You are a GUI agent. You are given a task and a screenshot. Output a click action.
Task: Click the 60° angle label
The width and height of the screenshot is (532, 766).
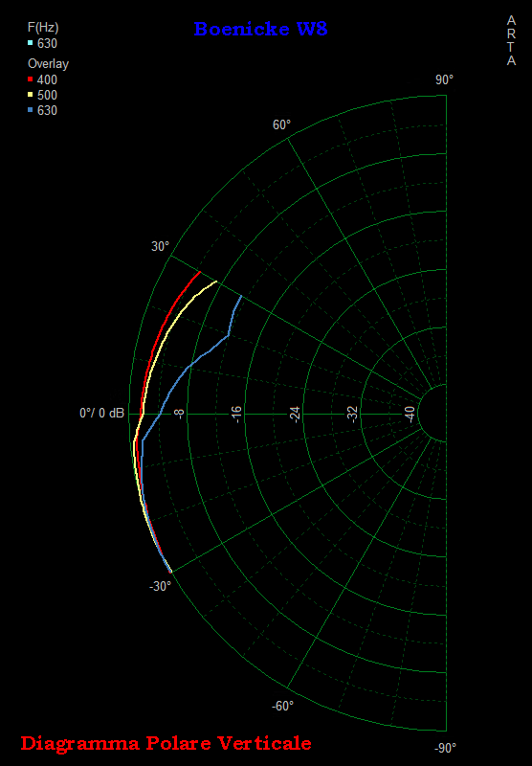[x=281, y=125]
